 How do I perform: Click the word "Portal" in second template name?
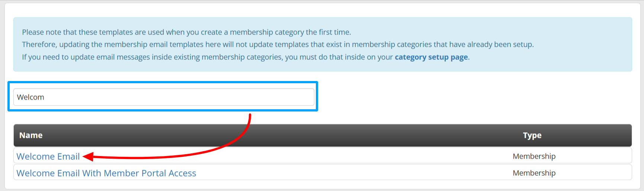(x=153, y=173)
